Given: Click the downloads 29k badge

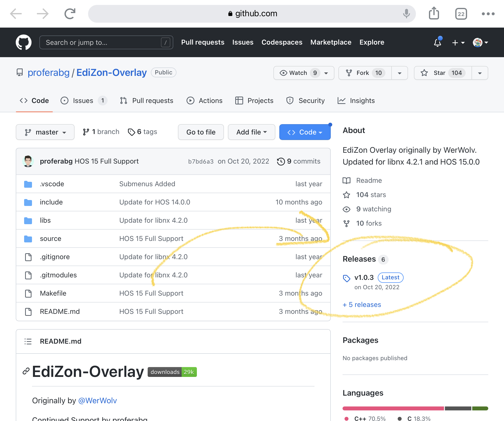Looking at the screenshot, I should click(x=172, y=372).
